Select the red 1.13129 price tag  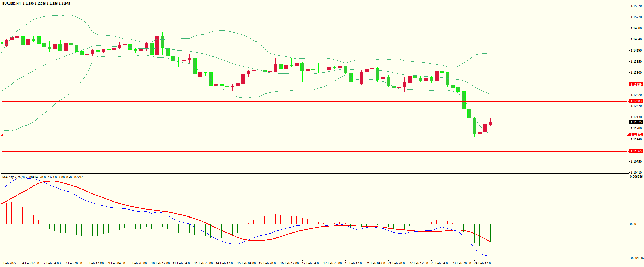(636, 85)
